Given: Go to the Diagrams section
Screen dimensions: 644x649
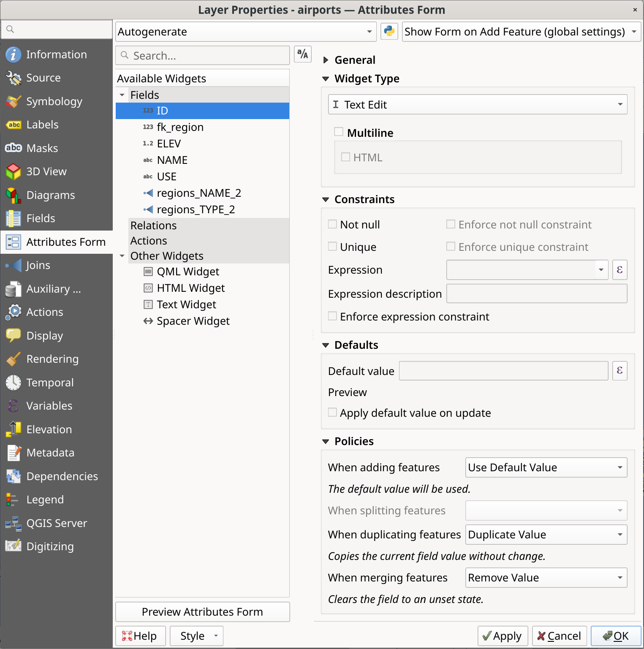Looking at the screenshot, I should (50, 195).
